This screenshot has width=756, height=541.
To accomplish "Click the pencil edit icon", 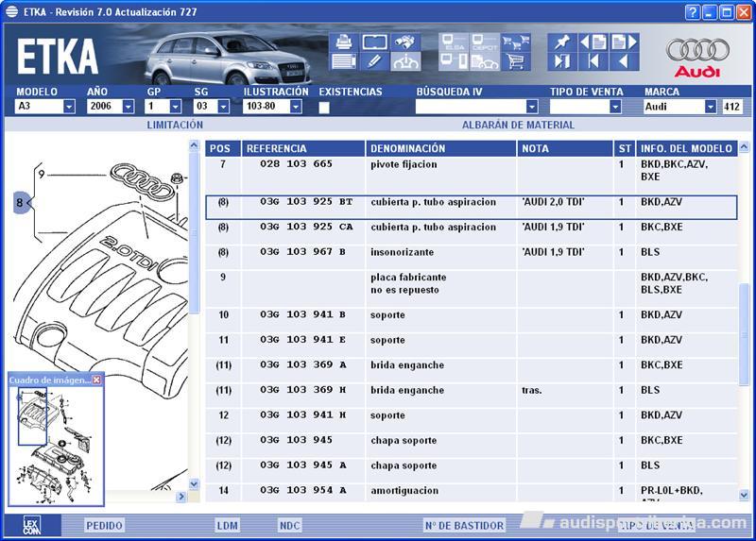I will [374, 61].
